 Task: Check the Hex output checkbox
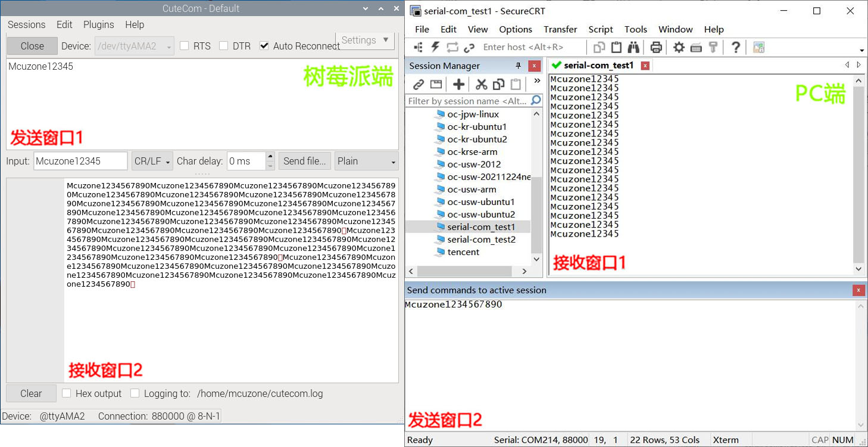(67, 393)
